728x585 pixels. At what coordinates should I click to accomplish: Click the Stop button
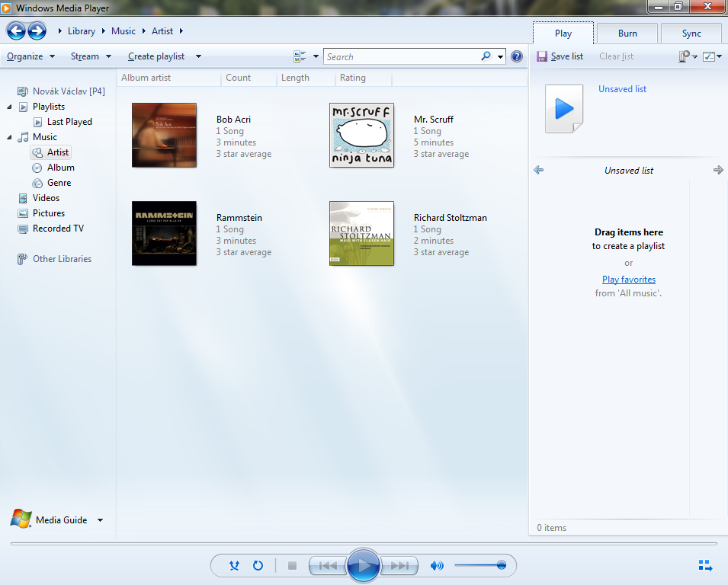click(292, 565)
